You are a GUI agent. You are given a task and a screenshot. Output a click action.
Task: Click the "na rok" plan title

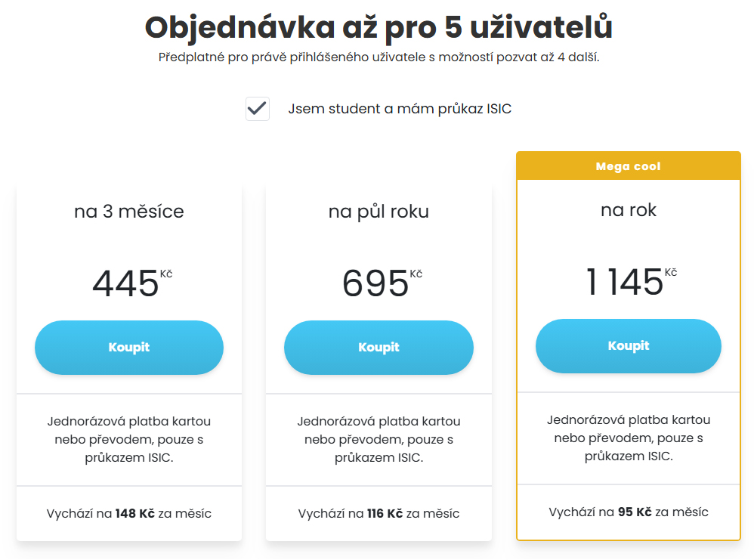coord(628,209)
